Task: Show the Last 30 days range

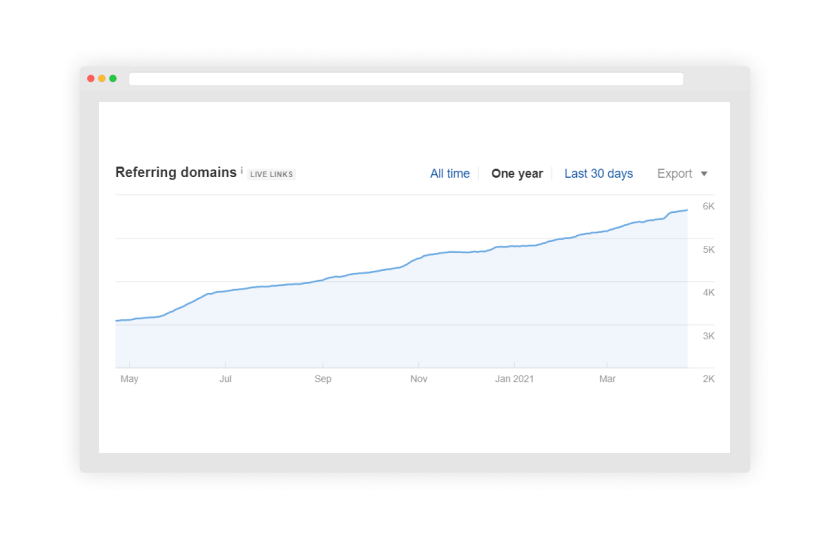Action: [598, 174]
